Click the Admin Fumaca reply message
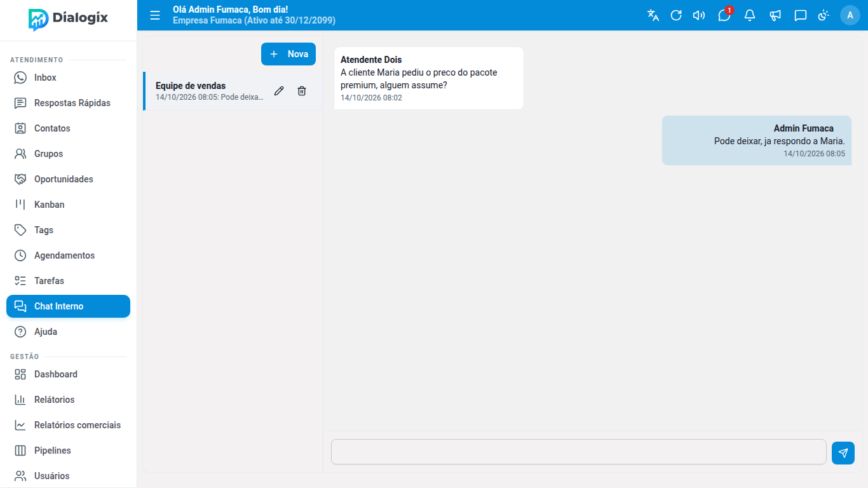Image resolution: width=868 pixels, height=488 pixels. tap(757, 140)
